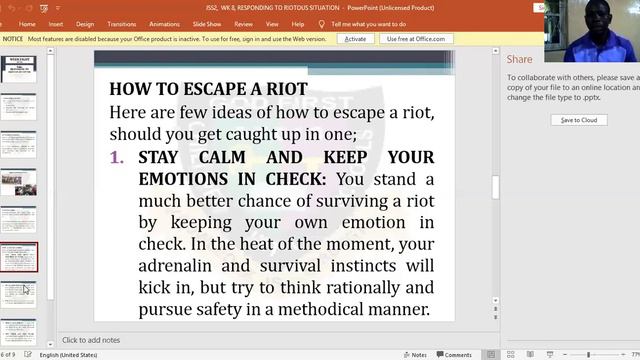
Task: Click the zoom in plus button
Action: pyautogui.click(x=623, y=354)
